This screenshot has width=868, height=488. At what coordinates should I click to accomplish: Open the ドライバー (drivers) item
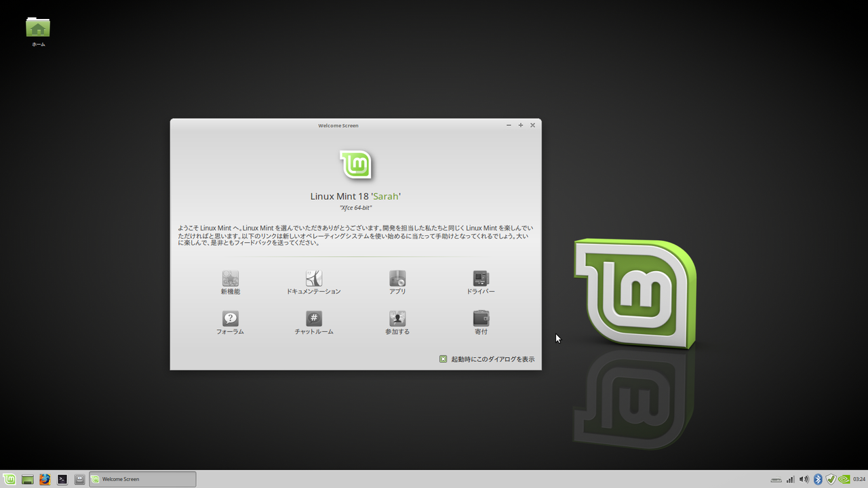[x=481, y=283]
